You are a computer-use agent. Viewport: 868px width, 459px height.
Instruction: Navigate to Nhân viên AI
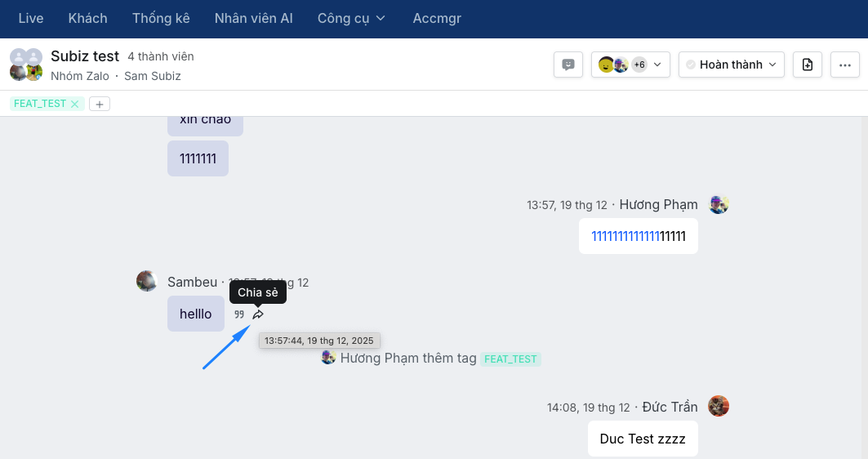253,18
